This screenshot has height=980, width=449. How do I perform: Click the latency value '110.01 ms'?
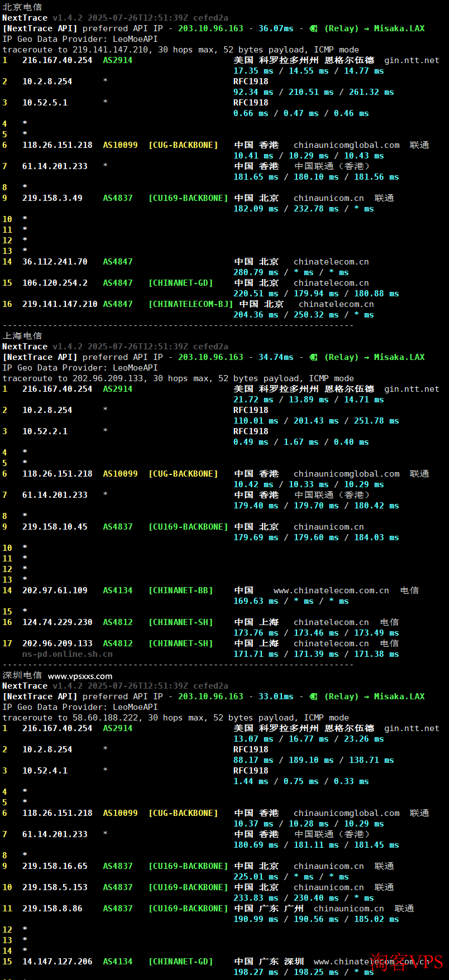pos(256,421)
